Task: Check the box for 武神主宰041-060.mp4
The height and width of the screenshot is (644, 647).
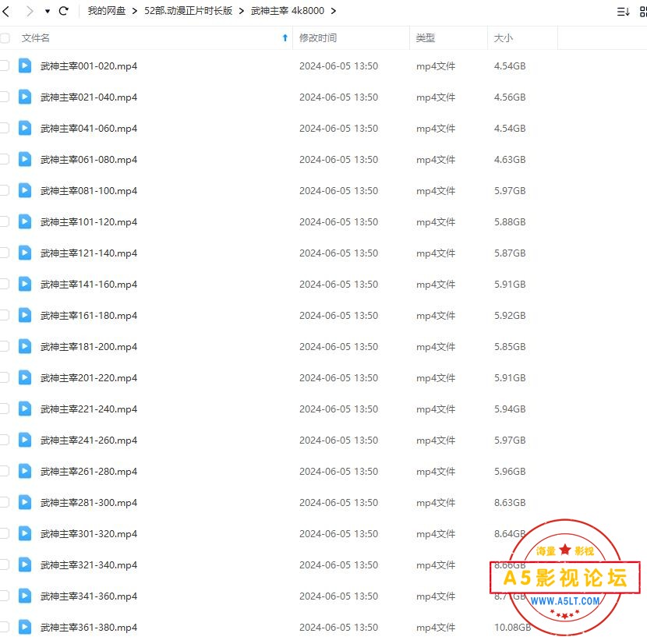Action: tap(5, 128)
